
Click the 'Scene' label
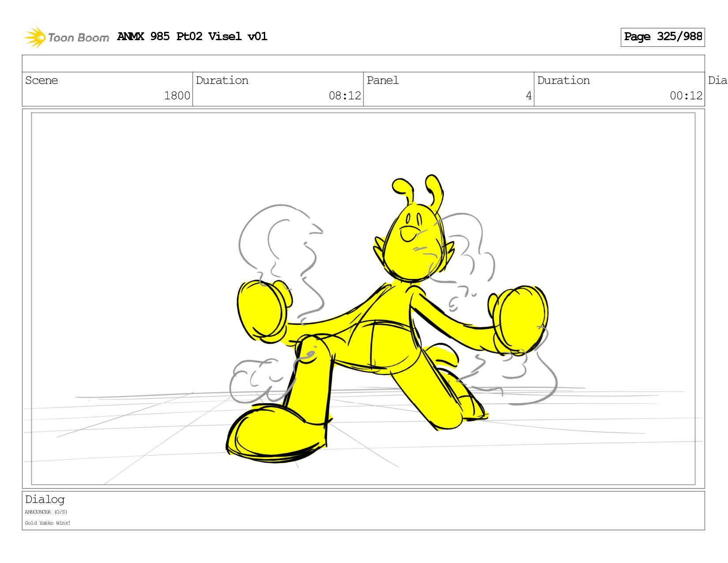41,80
